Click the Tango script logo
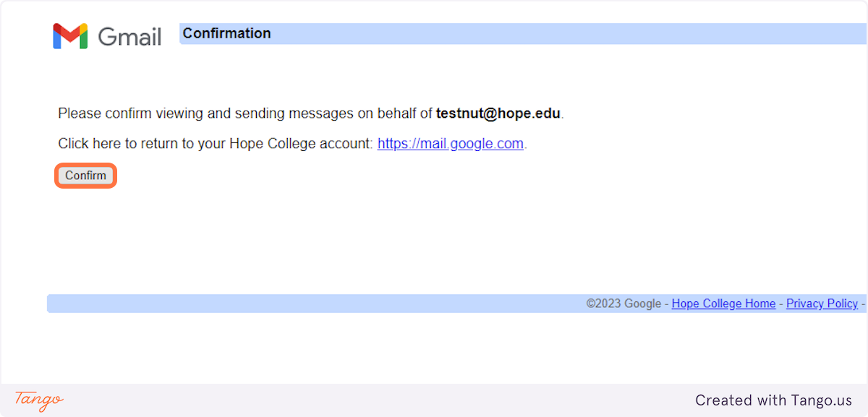The image size is (868, 417). point(39,400)
